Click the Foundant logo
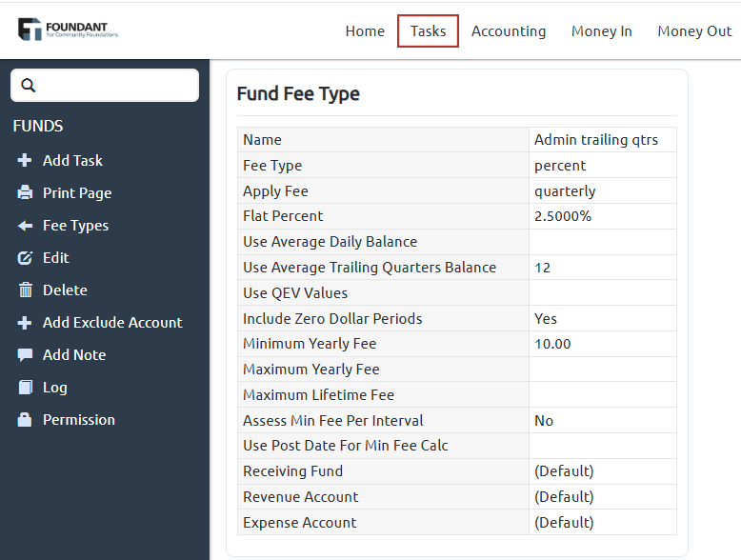The height and width of the screenshot is (560, 741). tap(68, 30)
